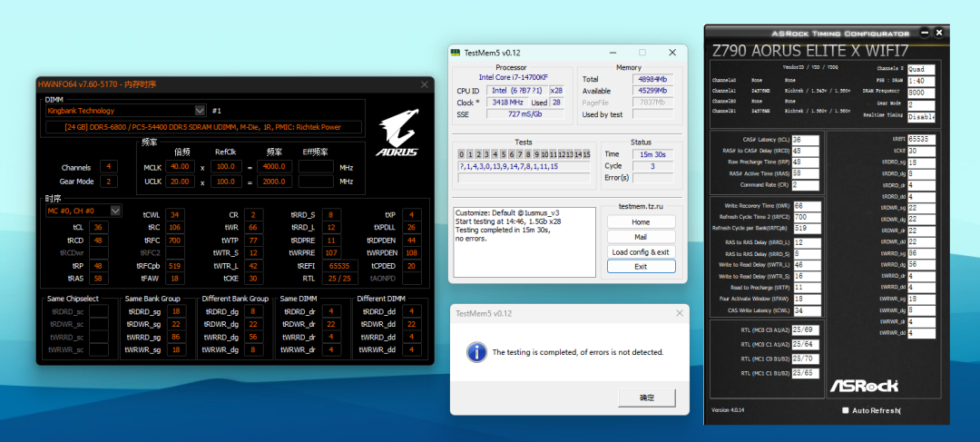This screenshot has width=980, height=442.
Task: Click HWiNFO64 Different Bank Group tWRRD_dg value 56
Action: click(x=252, y=337)
